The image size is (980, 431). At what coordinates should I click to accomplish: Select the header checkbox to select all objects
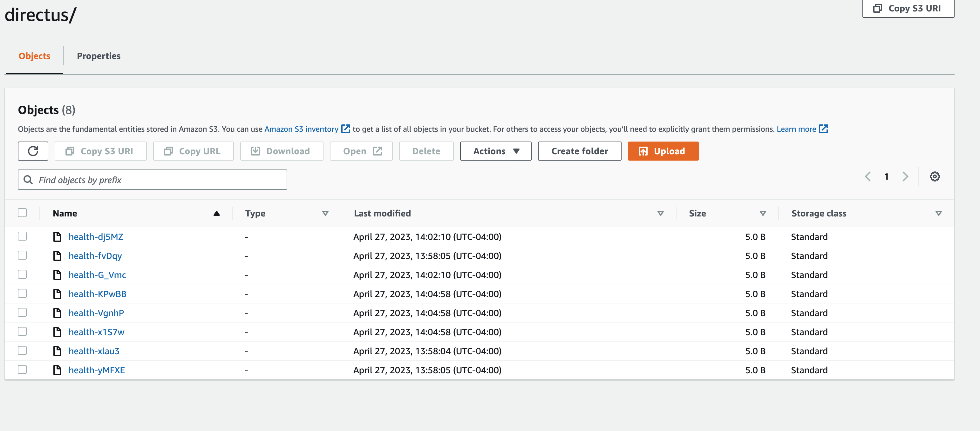(22, 213)
